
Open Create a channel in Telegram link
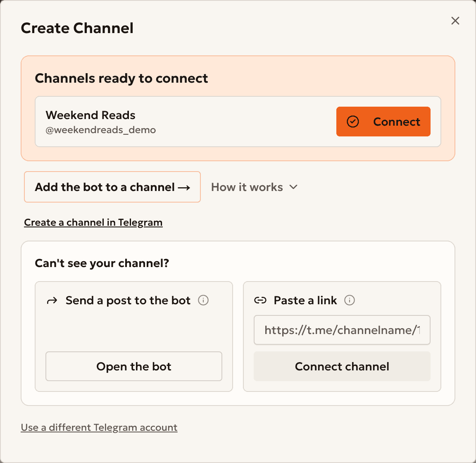click(93, 222)
